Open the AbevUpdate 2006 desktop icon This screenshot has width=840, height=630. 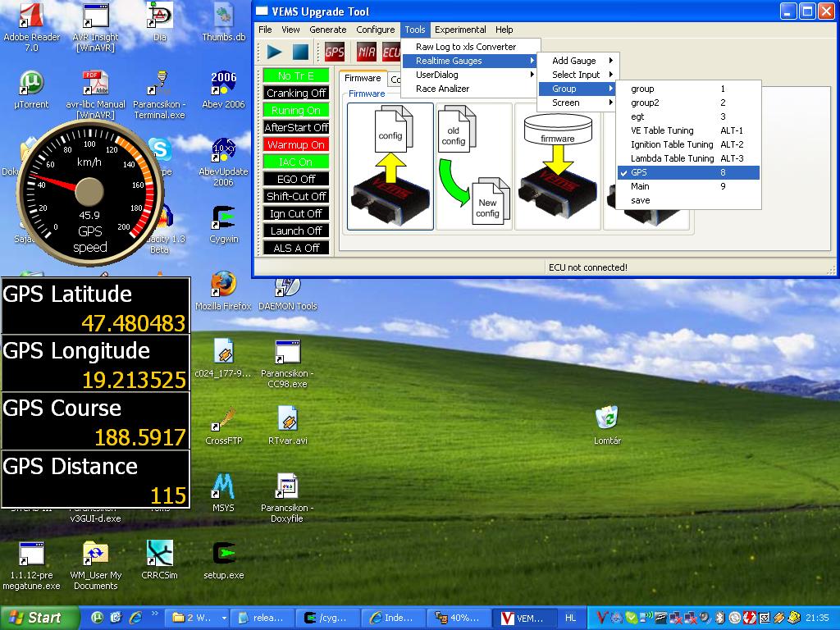223,162
